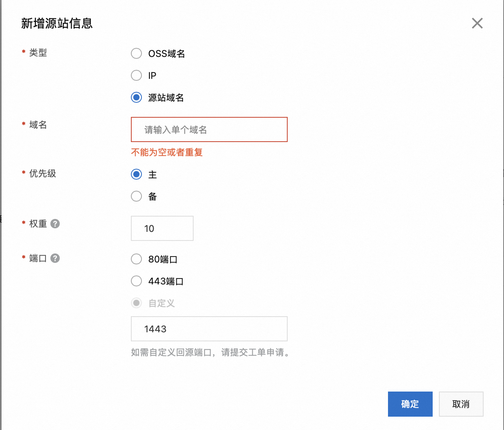Click the 如需自定义回源端口 hint text
504x430 pixels.
(210, 352)
